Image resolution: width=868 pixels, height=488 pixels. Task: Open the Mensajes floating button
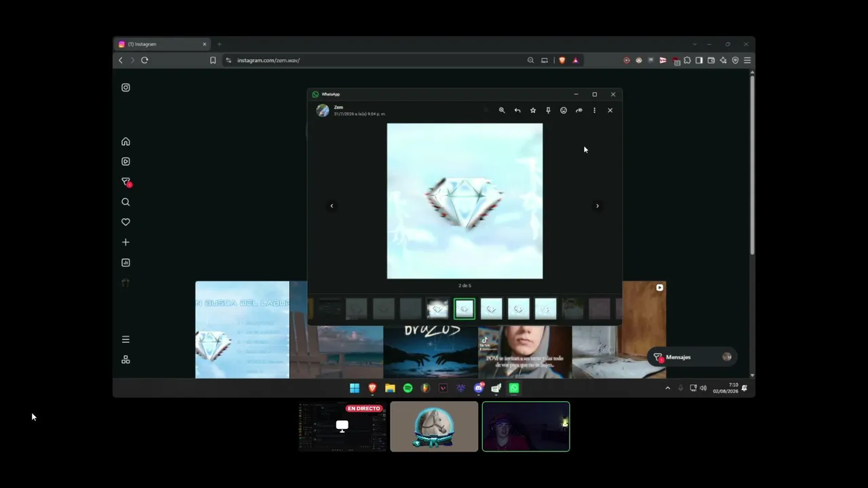click(x=691, y=357)
